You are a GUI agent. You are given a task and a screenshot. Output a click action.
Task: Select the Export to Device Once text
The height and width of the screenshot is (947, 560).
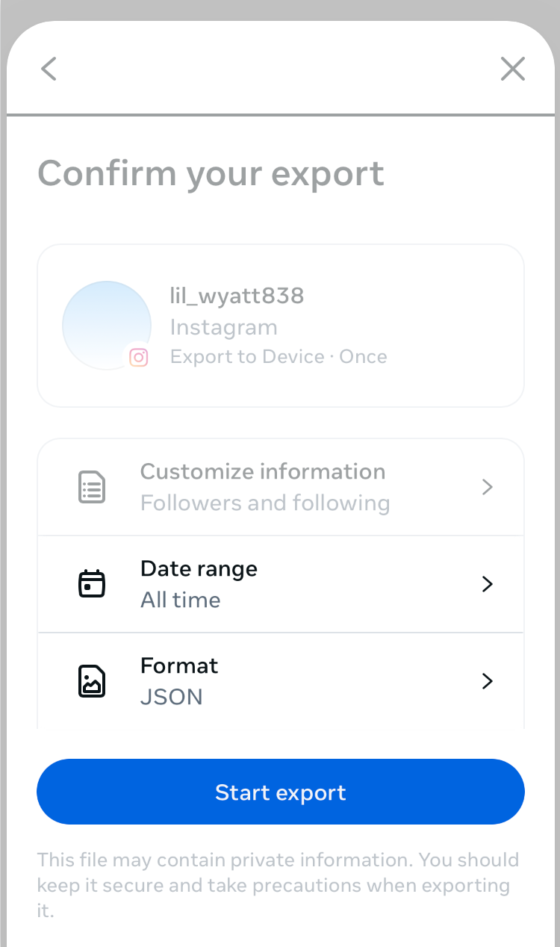[278, 356]
